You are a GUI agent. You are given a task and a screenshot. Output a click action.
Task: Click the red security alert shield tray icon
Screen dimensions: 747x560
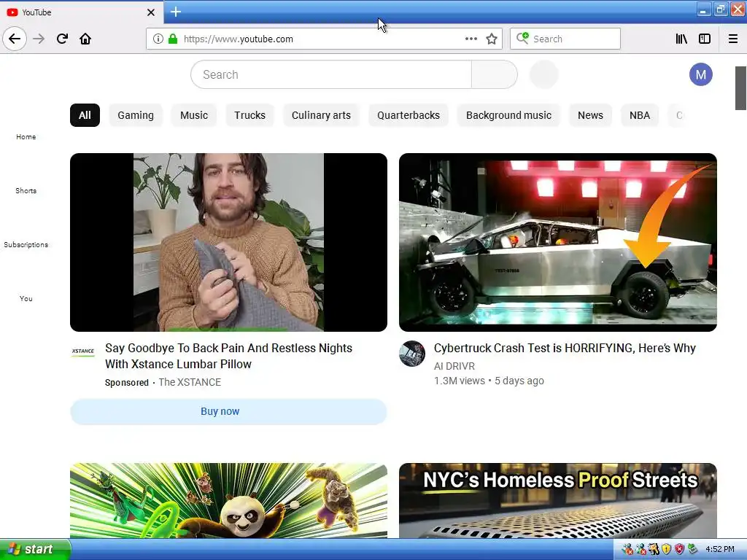coord(679,550)
